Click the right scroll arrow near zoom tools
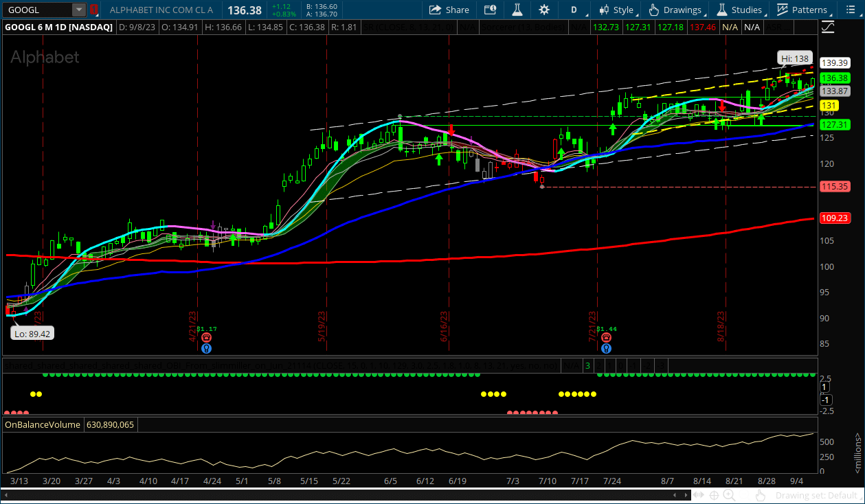The image size is (865, 504). tap(686, 495)
